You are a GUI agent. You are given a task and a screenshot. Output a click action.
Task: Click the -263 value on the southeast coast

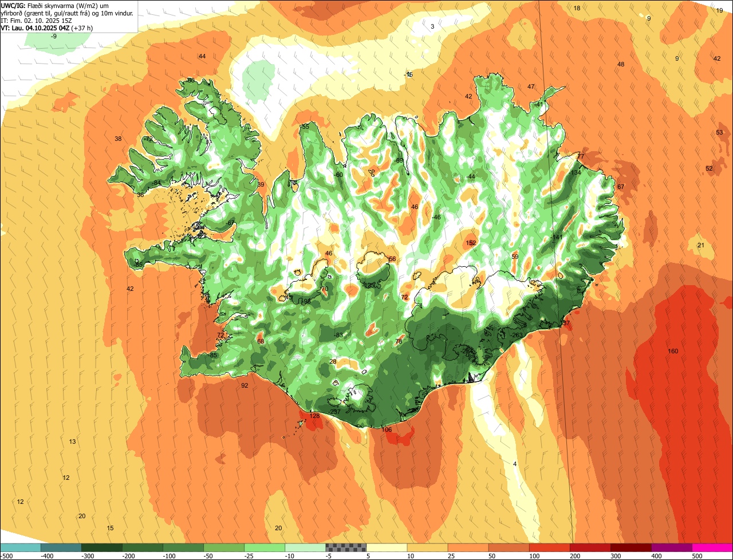click(x=517, y=335)
